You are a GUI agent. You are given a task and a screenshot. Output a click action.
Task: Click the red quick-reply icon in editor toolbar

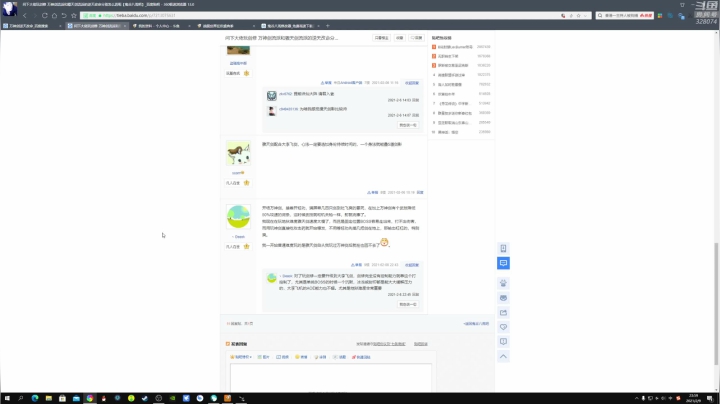tap(361, 357)
